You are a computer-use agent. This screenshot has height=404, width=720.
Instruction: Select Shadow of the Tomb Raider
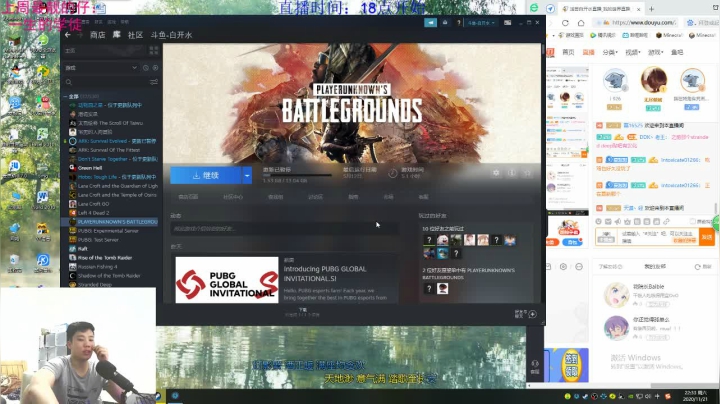(109, 275)
